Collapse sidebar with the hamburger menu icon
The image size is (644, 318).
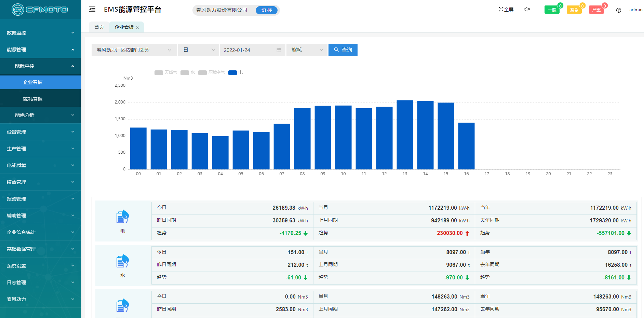92,10
